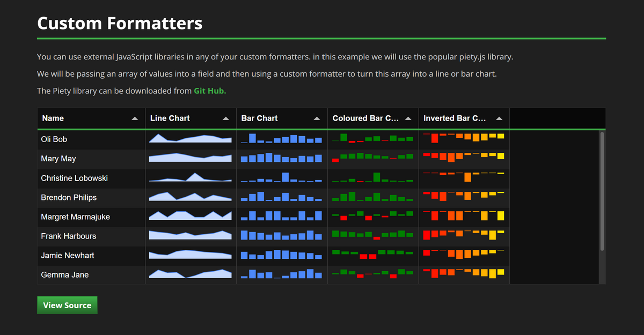Click Brendon Philips' inverted bar chart
The width and height of the screenshot is (644, 335).
point(464,196)
